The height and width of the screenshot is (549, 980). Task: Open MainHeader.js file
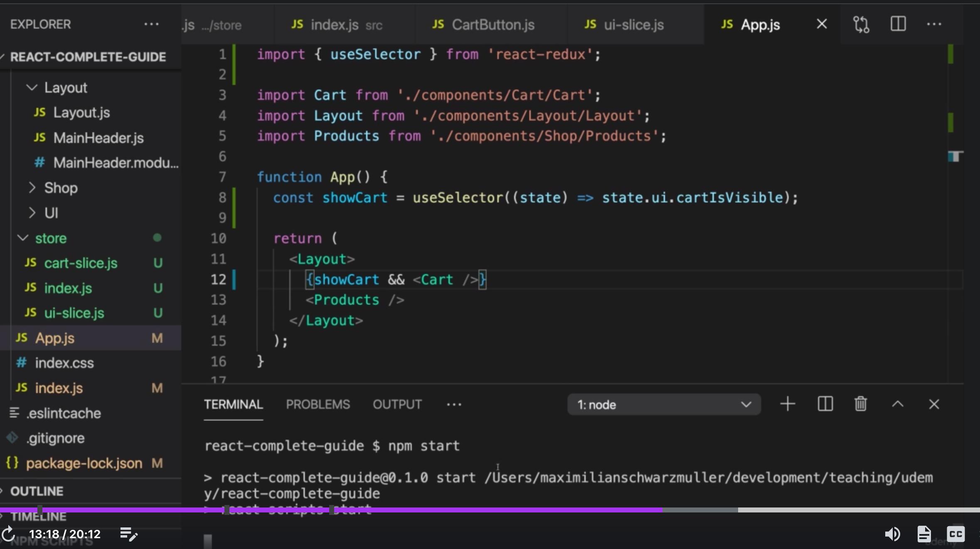pos(98,138)
